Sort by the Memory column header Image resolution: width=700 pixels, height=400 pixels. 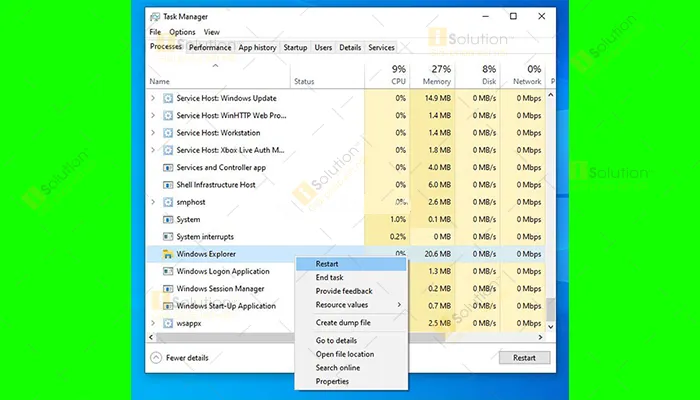point(432,76)
